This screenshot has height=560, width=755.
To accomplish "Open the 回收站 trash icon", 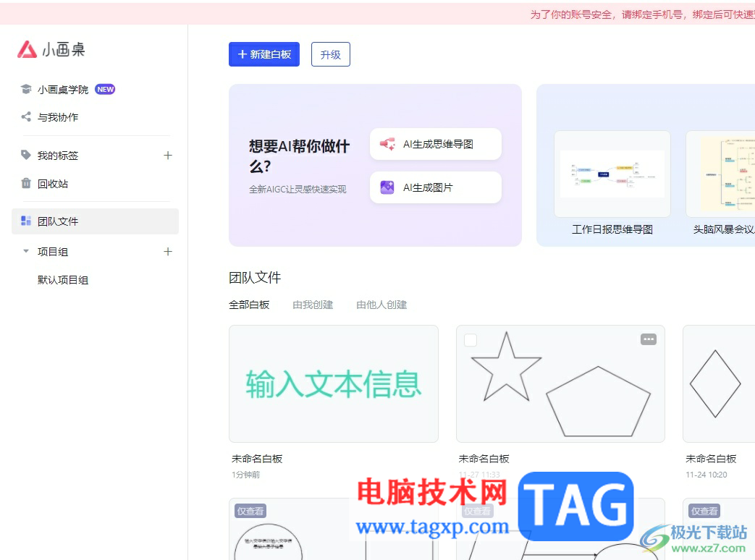I will pyautogui.click(x=26, y=183).
